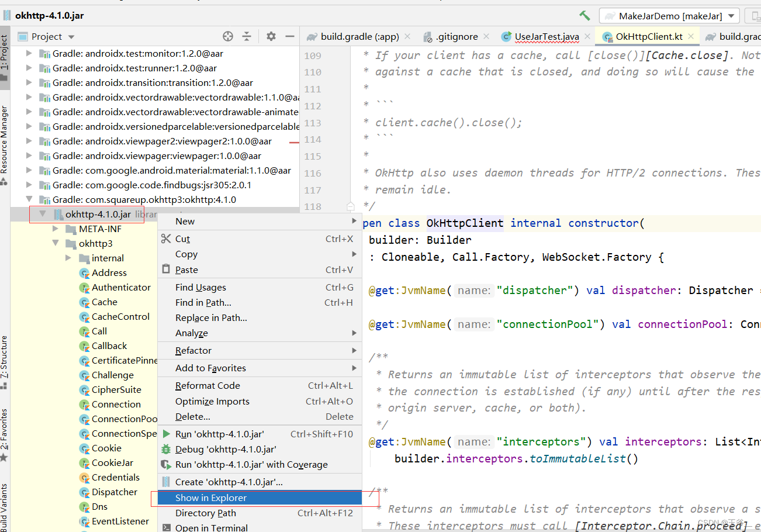Hide the Project panel with minimize icon
The height and width of the screenshot is (532, 761).
[x=289, y=36]
